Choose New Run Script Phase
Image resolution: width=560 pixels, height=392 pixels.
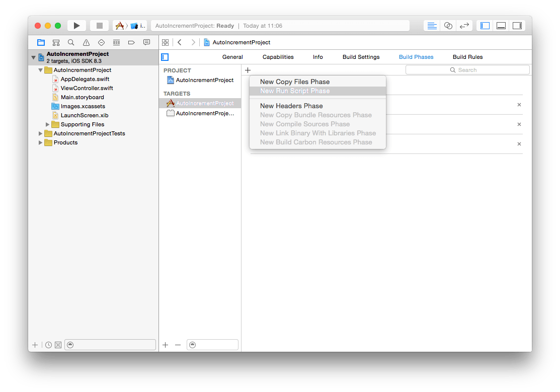[317, 91]
